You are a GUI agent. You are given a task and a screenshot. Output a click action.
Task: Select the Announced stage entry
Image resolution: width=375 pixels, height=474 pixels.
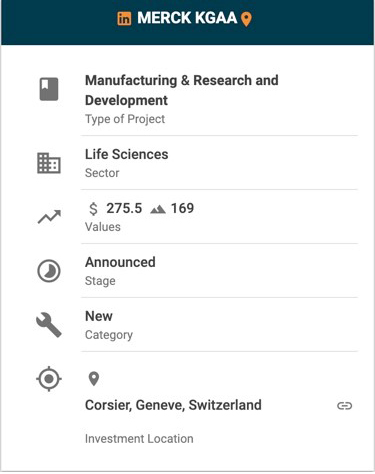(120, 262)
